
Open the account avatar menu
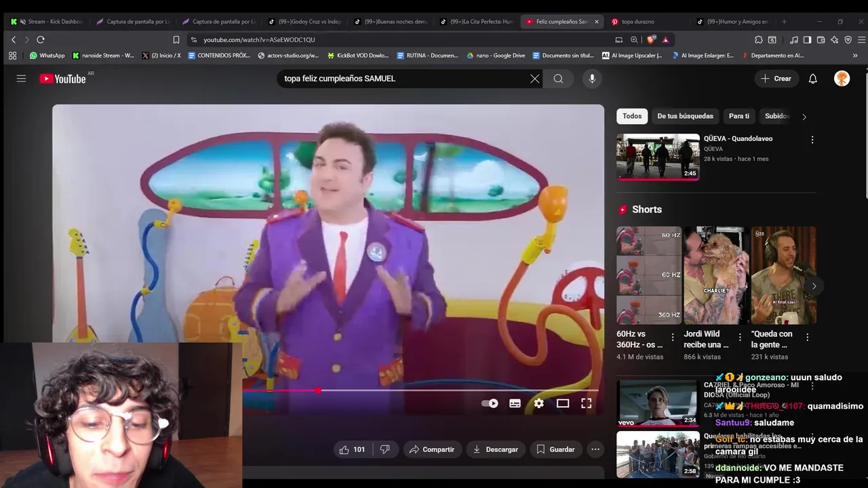(x=842, y=79)
